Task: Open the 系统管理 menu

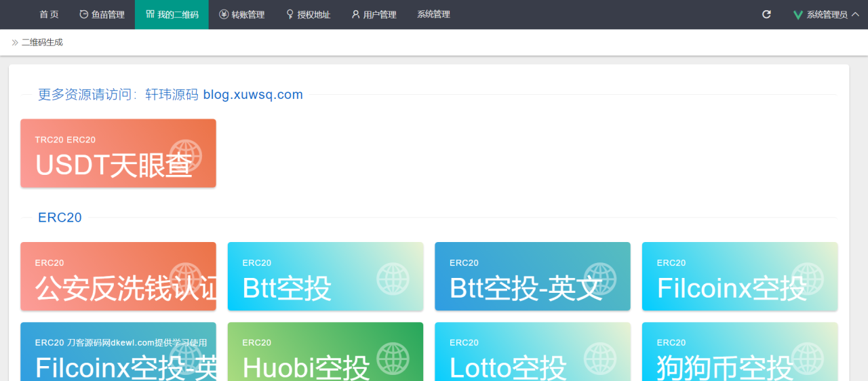Action: (433, 14)
